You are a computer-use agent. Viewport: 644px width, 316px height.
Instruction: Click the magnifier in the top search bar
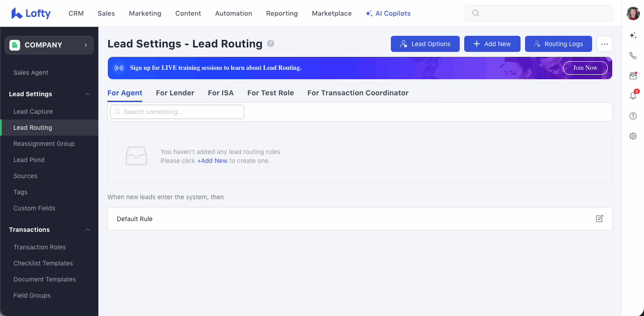coord(476,13)
